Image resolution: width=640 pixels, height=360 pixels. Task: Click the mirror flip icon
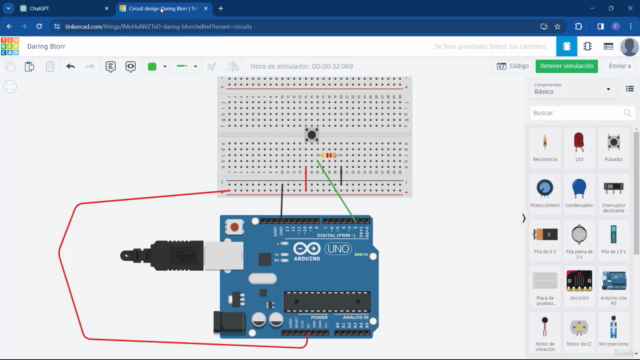tap(232, 66)
